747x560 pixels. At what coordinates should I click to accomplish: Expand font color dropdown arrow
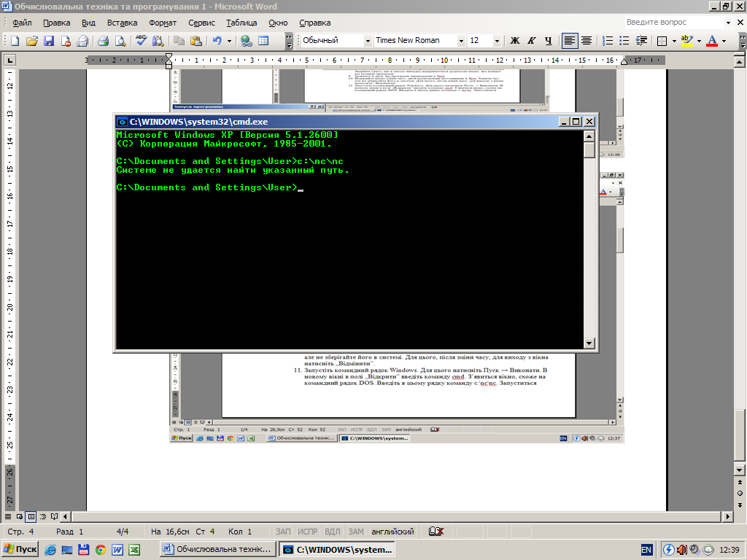[724, 41]
